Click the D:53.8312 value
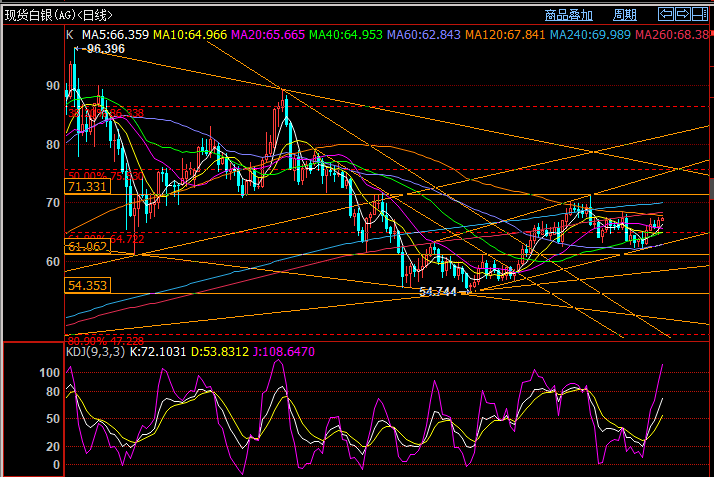 click(220, 352)
